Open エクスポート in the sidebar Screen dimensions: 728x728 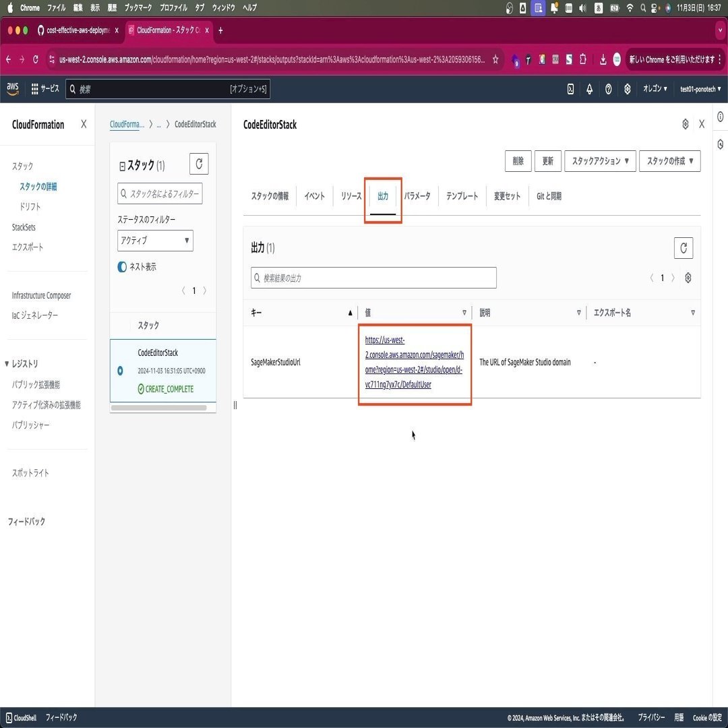tap(28, 247)
